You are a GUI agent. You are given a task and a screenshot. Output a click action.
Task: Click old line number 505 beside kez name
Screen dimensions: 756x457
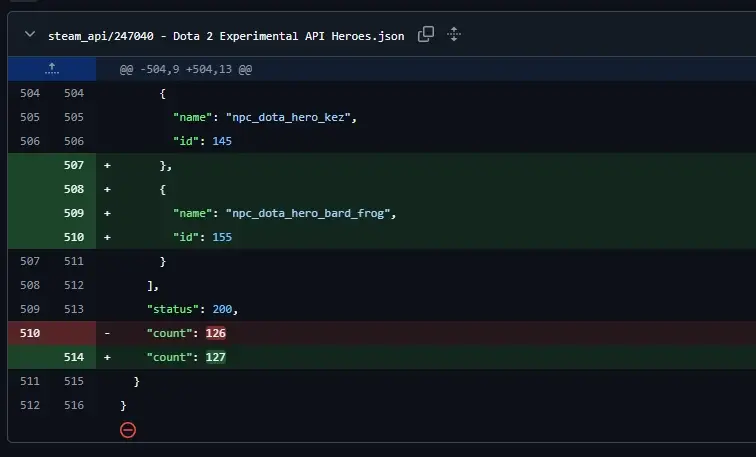coord(30,117)
